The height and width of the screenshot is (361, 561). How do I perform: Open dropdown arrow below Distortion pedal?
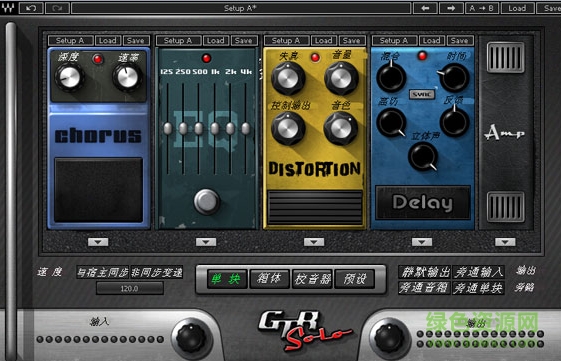click(x=314, y=242)
